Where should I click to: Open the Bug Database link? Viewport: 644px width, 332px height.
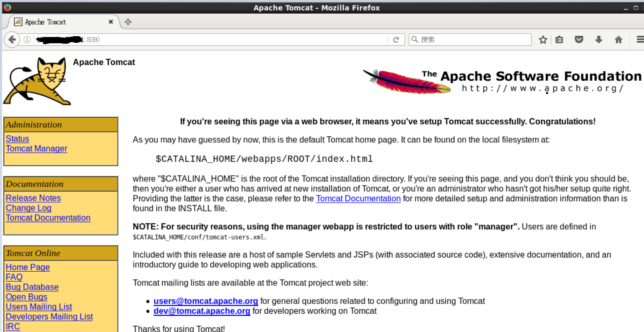(32, 287)
